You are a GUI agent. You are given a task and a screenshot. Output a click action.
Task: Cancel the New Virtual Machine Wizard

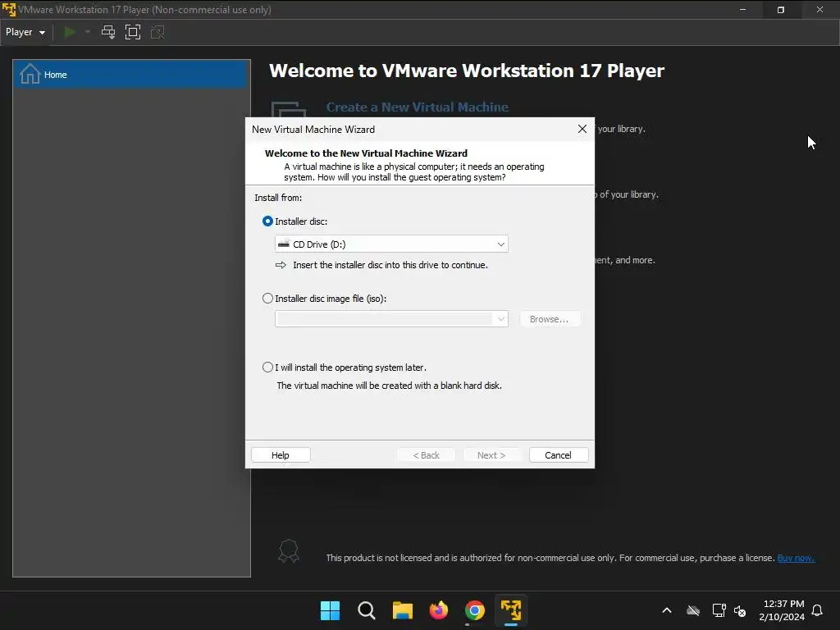pos(558,455)
